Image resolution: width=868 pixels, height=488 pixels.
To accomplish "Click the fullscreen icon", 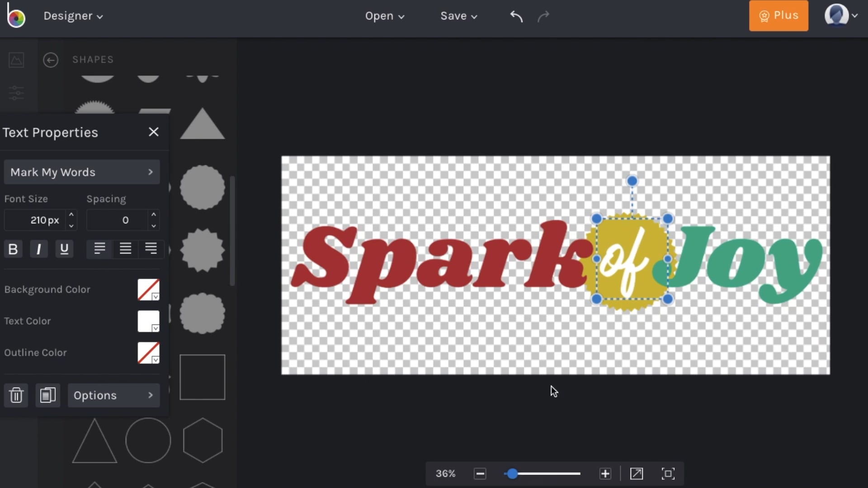I will click(x=668, y=474).
